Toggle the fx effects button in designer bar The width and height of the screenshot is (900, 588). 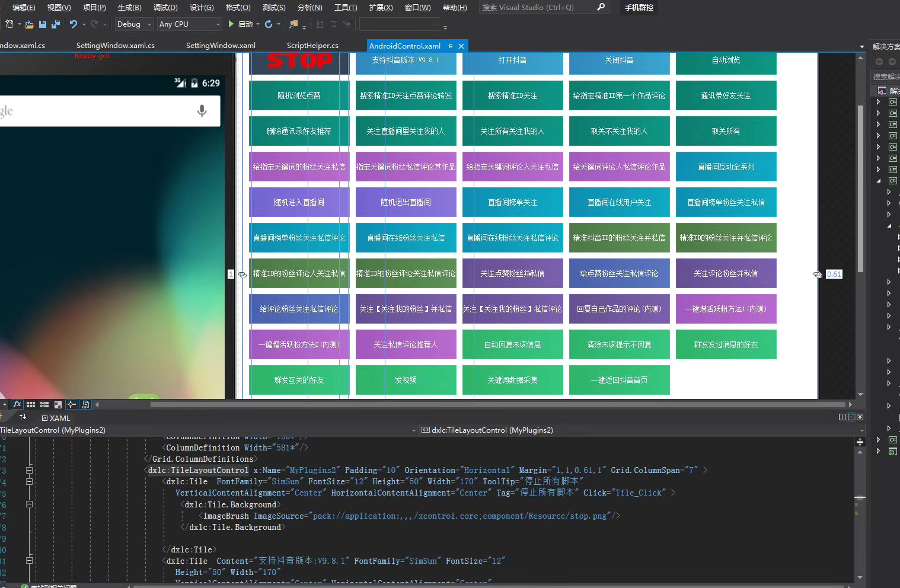[x=17, y=404]
